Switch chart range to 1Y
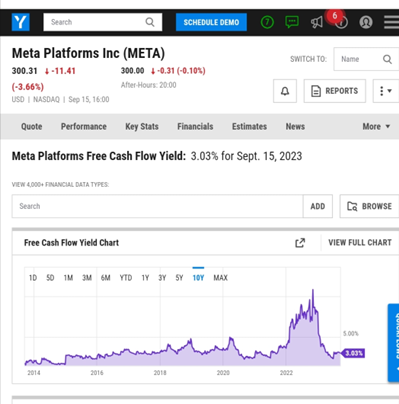Screen dimensions: 399x404 (x=145, y=278)
